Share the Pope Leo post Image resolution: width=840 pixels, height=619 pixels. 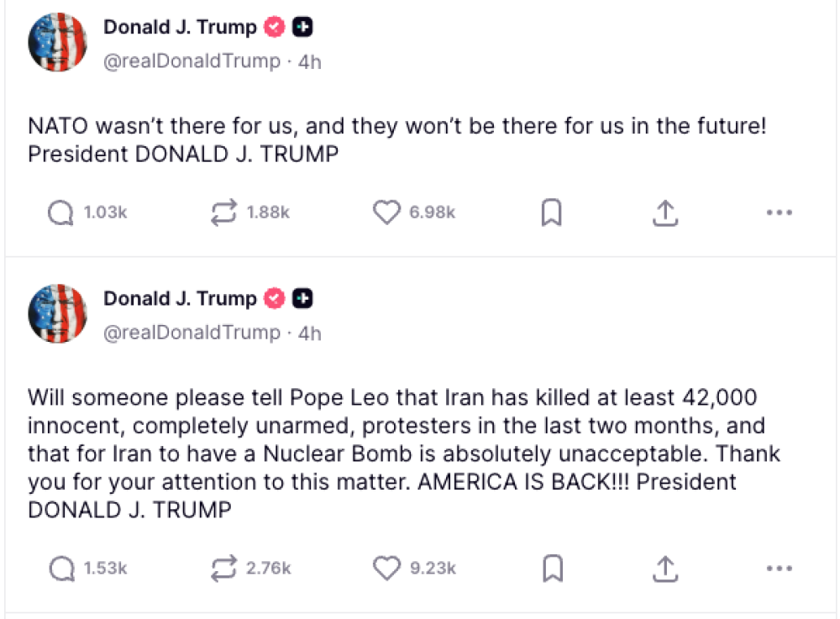[664, 569]
